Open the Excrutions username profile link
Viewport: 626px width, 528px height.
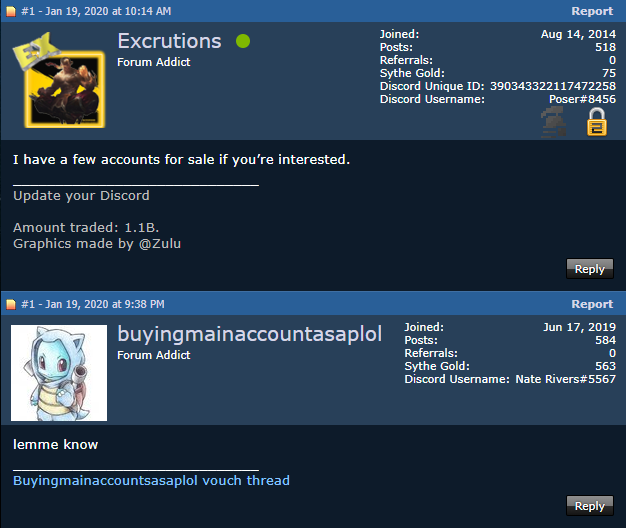click(x=169, y=41)
